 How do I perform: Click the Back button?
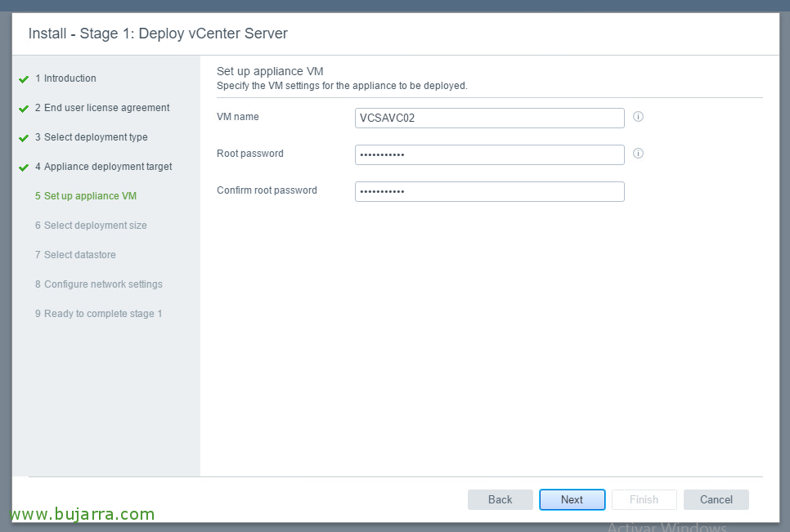[x=500, y=499]
